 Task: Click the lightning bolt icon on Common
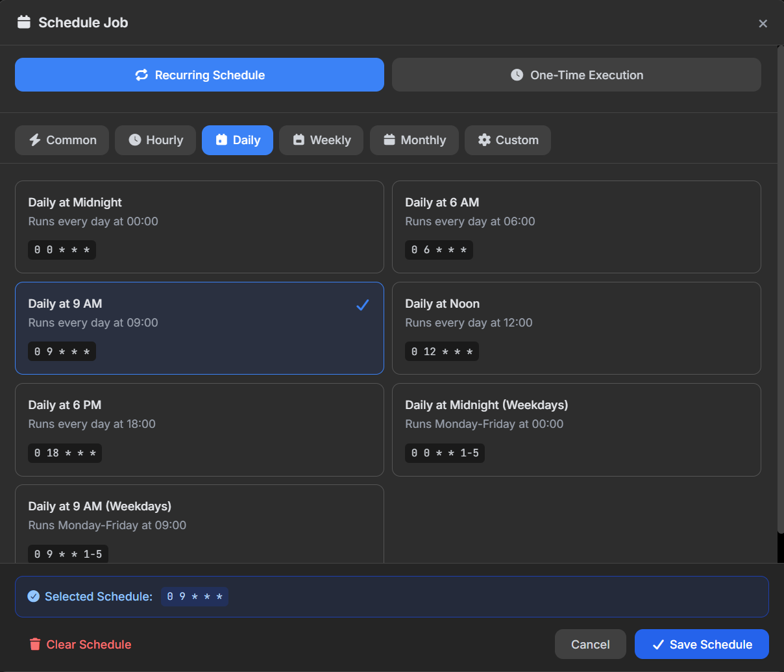click(35, 140)
